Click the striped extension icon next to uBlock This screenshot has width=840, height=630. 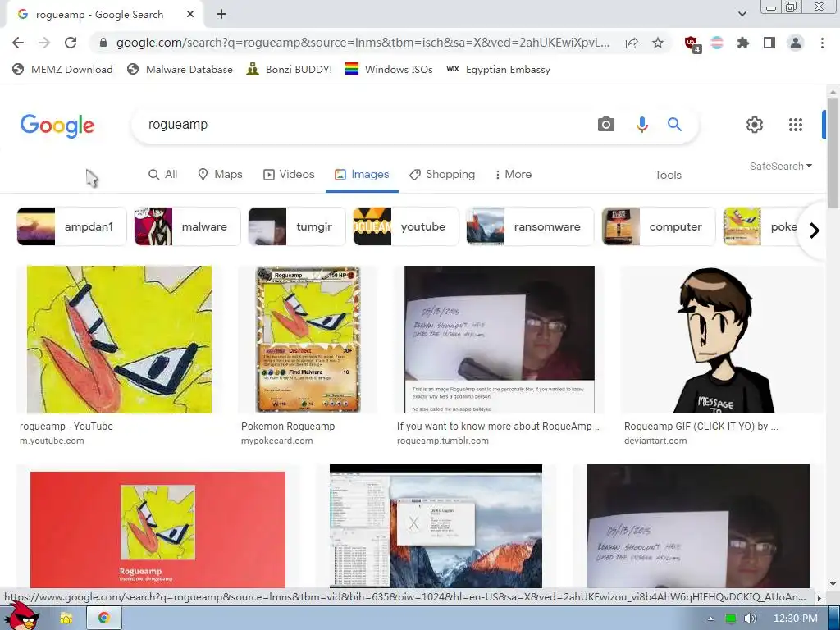coord(717,43)
